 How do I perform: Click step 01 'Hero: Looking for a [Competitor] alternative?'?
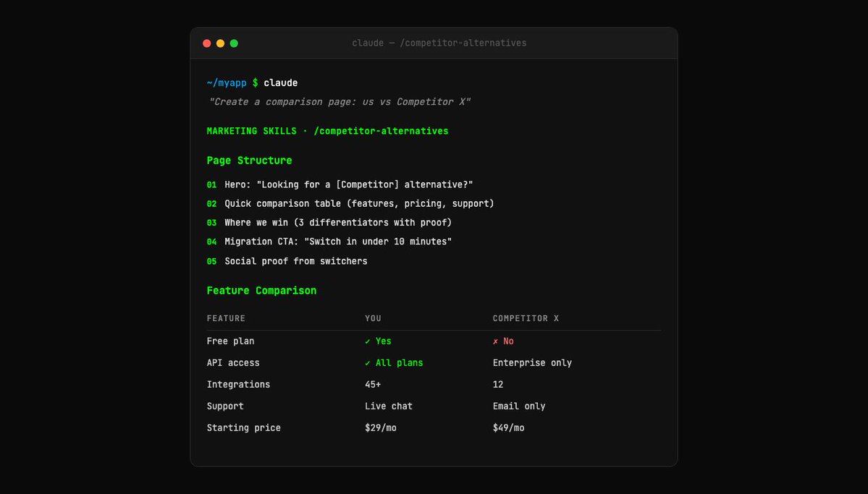tap(340, 184)
